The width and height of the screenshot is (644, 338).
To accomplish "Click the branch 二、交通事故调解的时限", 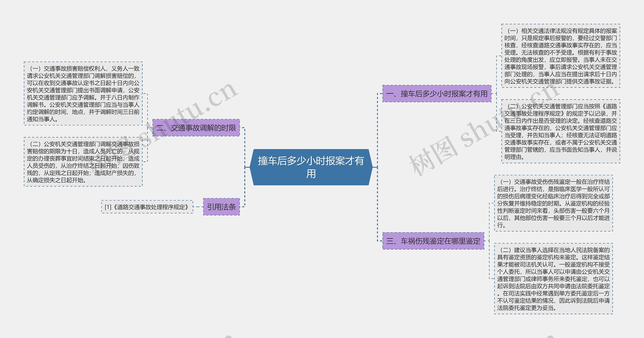I will coord(196,128).
